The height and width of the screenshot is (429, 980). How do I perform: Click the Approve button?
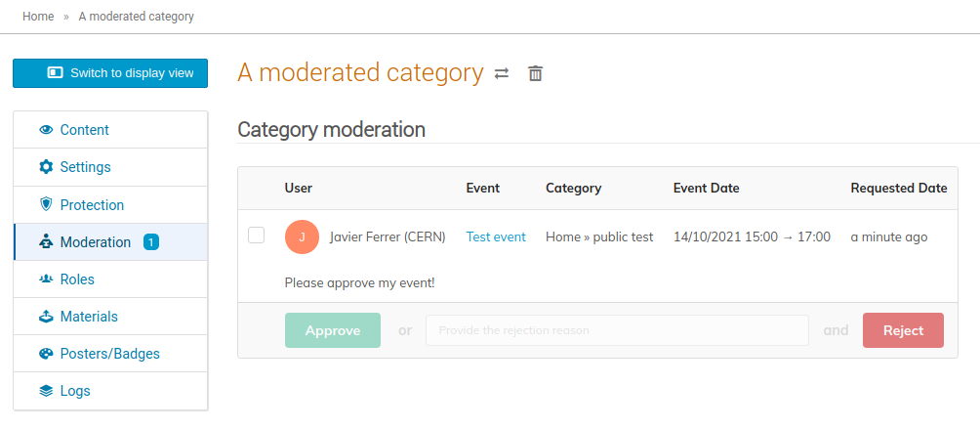click(x=333, y=330)
